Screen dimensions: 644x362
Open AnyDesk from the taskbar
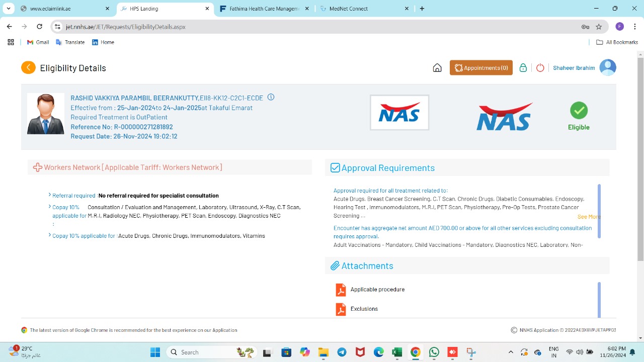[452, 352]
